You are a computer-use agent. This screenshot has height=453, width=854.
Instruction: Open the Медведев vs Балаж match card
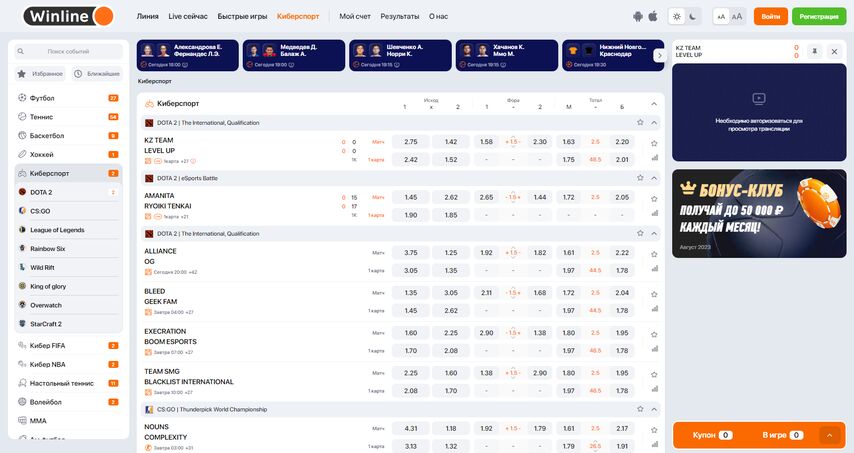pyautogui.click(x=294, y=55)
